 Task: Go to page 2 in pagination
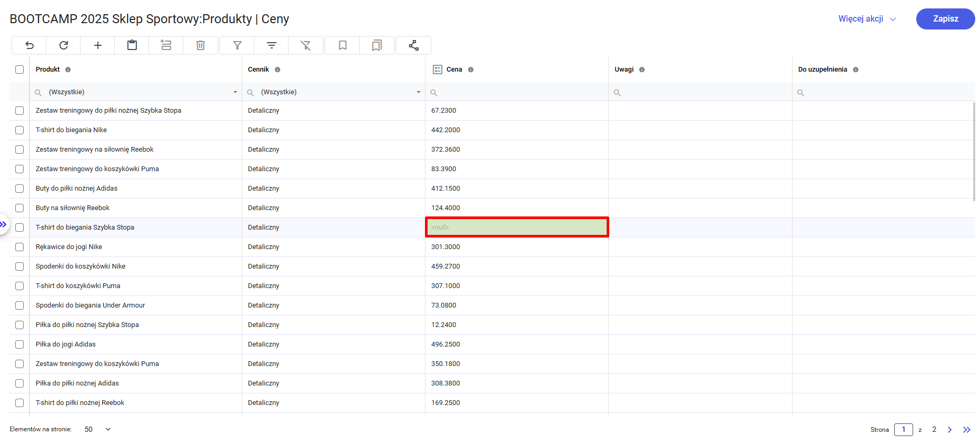point(934,429)
